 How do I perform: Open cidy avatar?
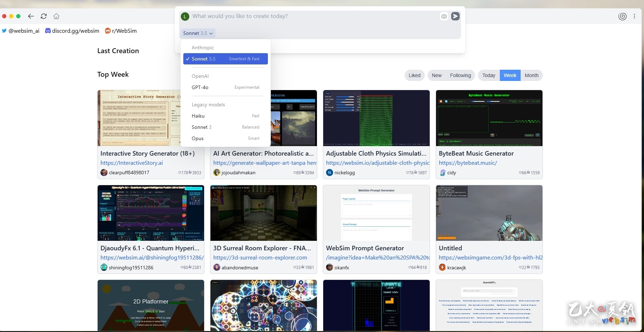(442, 173)
